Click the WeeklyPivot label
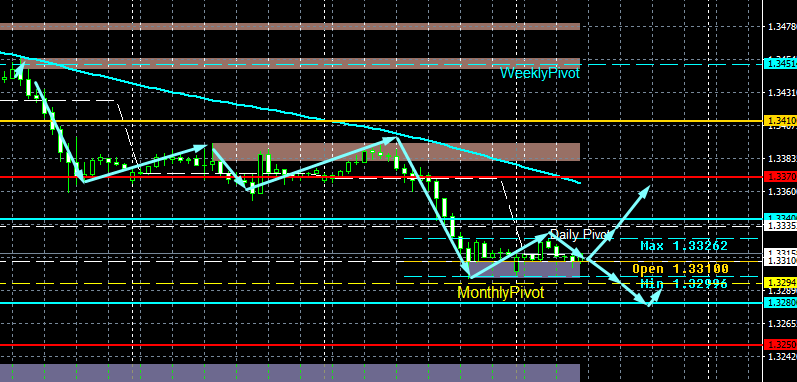Viewport: 797px width, 382px height. pos(540,73)
